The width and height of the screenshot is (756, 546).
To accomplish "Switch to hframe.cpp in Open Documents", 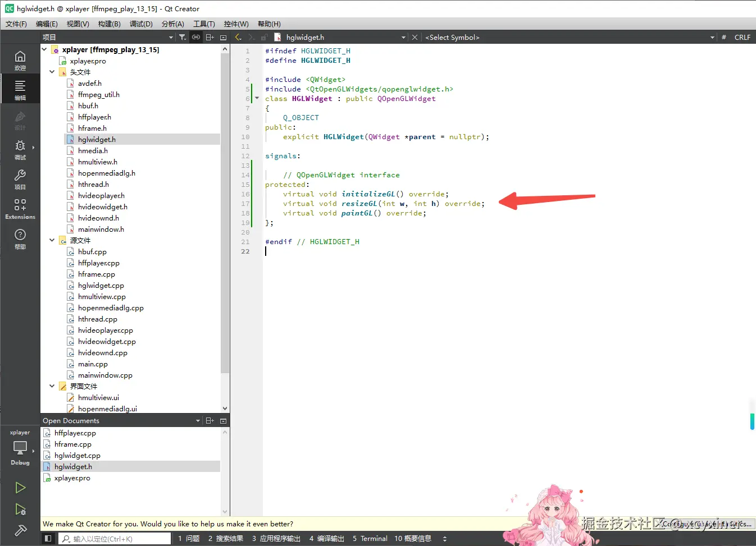I will click(x=72, y=444).
